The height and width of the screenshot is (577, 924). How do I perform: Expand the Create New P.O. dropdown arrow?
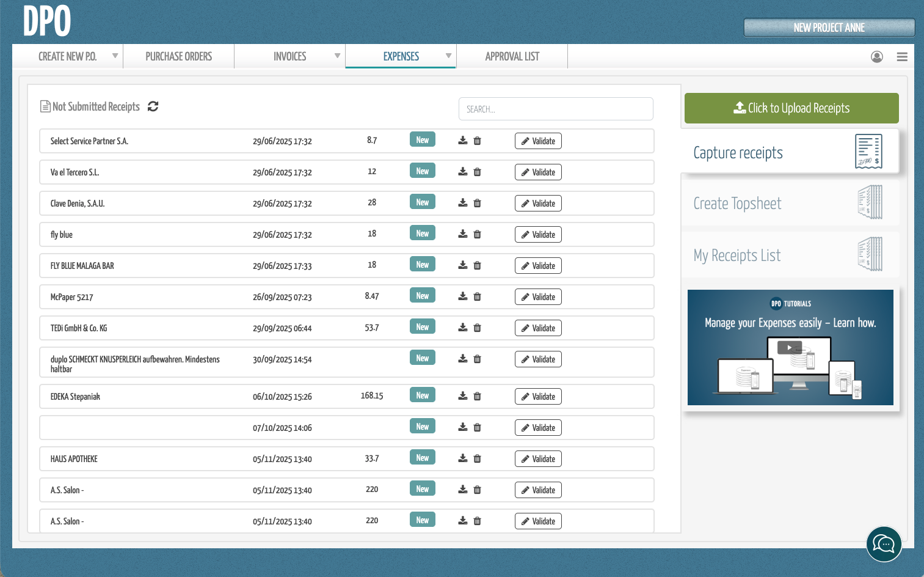pos(115,56)
